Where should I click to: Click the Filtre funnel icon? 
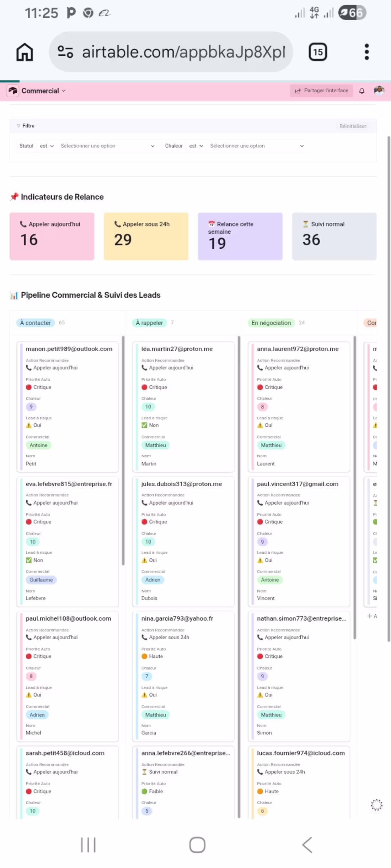(18, 126)
